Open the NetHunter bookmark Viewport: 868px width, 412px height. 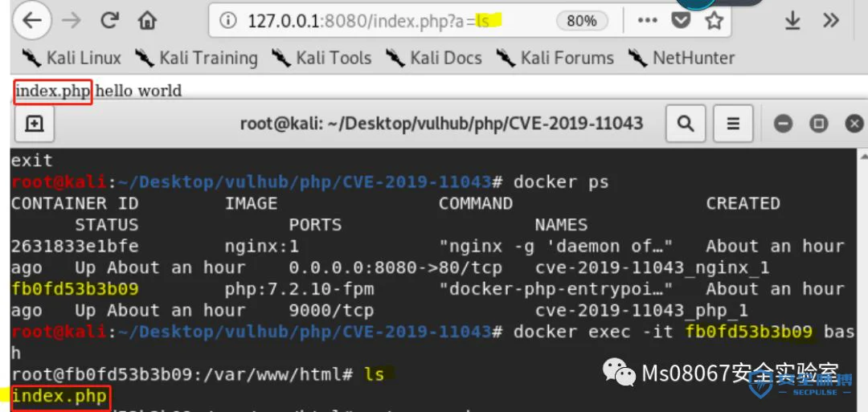(x=681, y=58)
